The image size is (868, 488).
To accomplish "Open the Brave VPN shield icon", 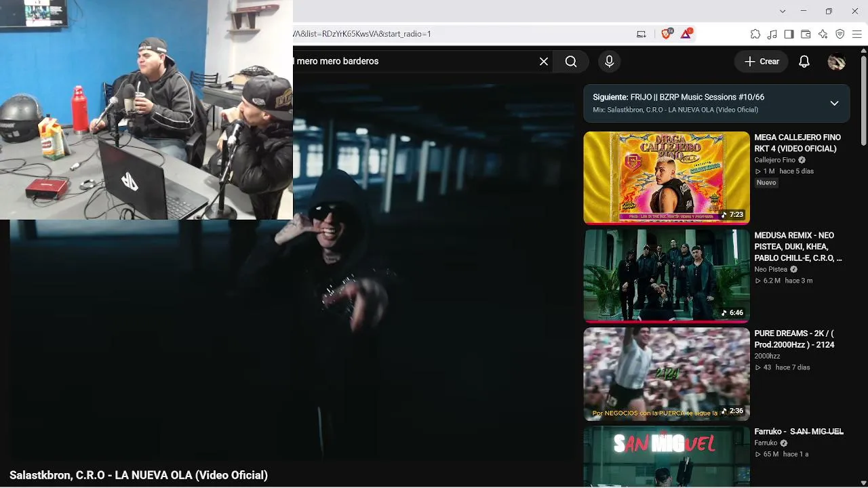I will [x=840, y=34].
